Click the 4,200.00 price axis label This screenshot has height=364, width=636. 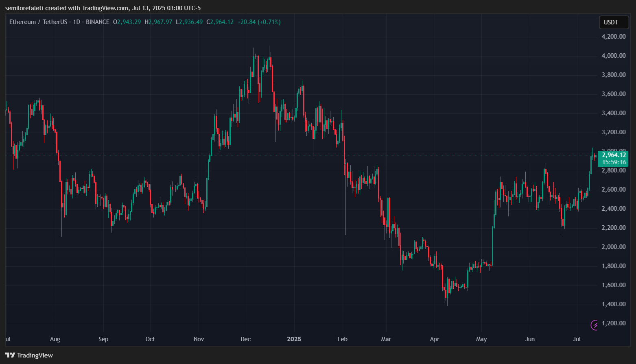[614, 37]
